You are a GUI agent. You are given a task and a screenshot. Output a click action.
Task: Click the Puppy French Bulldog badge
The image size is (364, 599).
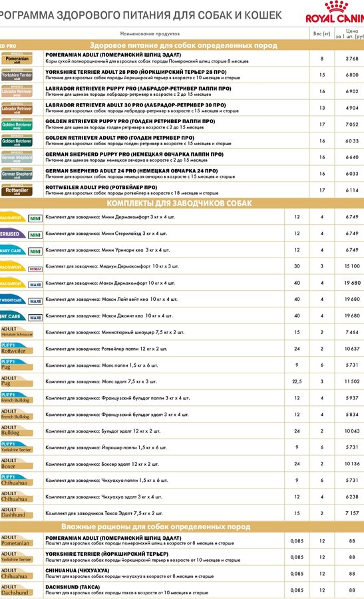click(x=17, y=397)
